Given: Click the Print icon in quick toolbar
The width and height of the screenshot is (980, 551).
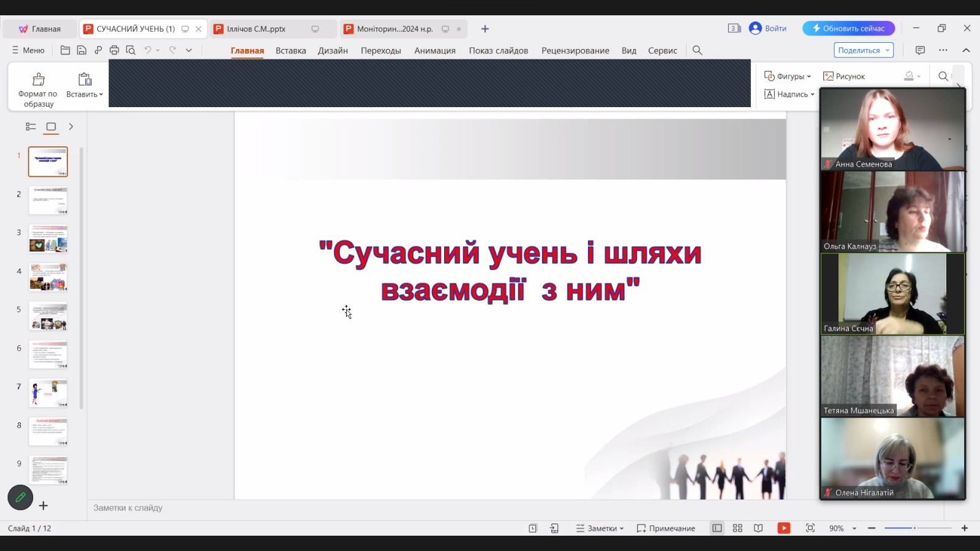Looking at the screenshot, I should [x=114, y=50].
